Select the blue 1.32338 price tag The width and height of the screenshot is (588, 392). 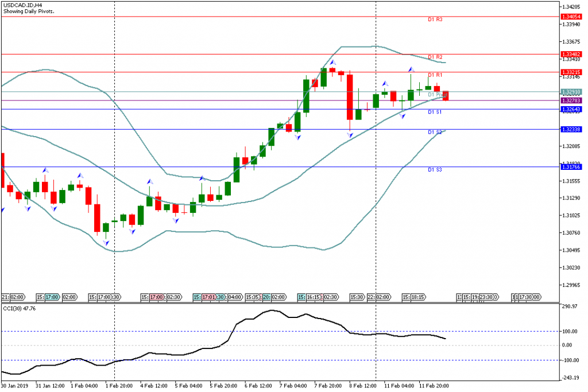572,130
